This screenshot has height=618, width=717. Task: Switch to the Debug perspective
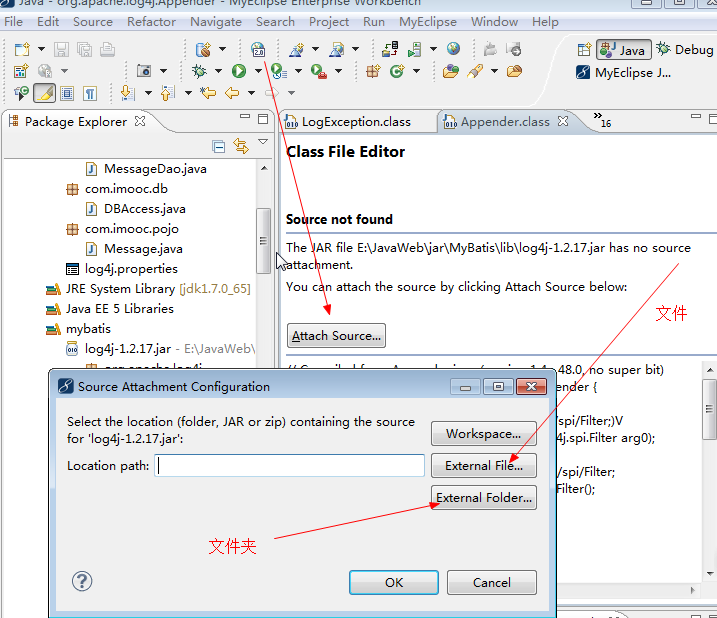685,49
